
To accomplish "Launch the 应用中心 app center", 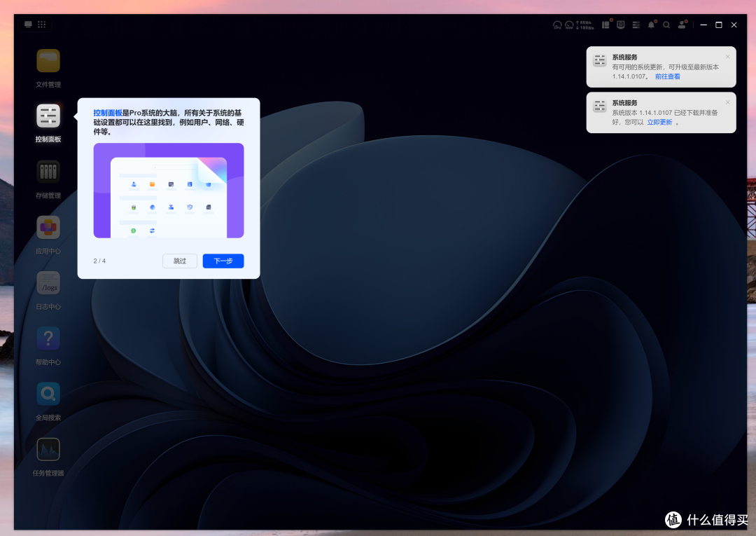I will 48,227.
